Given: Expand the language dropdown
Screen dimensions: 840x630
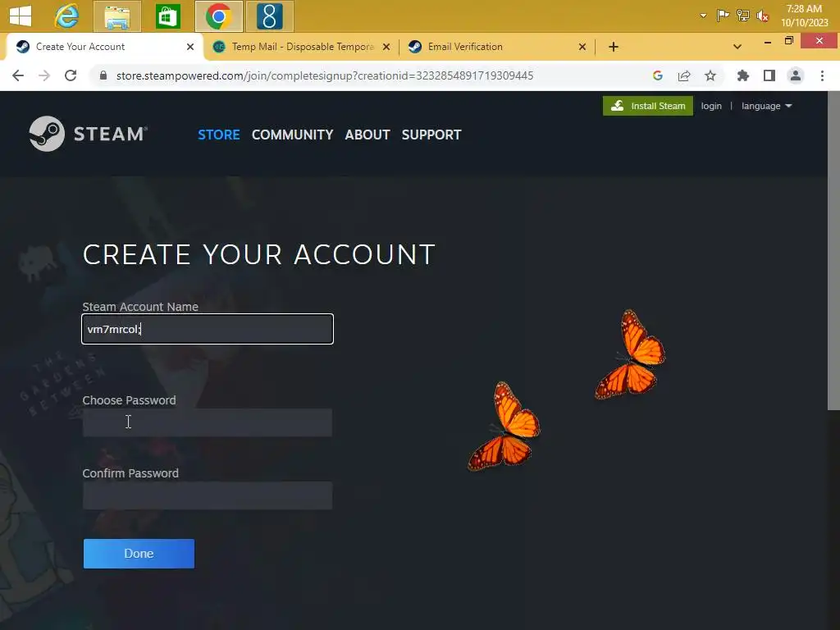Looking at the screenshot, I should pos(766,106).
